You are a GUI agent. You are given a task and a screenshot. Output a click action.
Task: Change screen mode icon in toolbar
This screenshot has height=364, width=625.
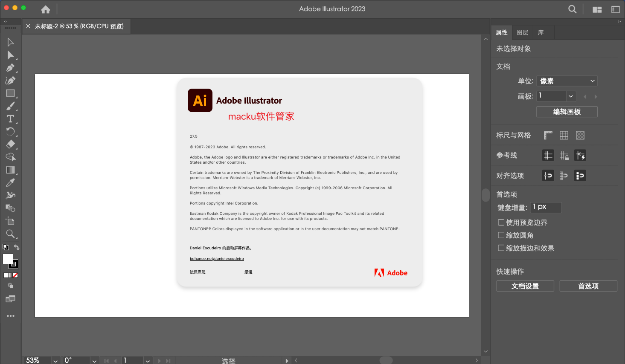pos(11,299)
